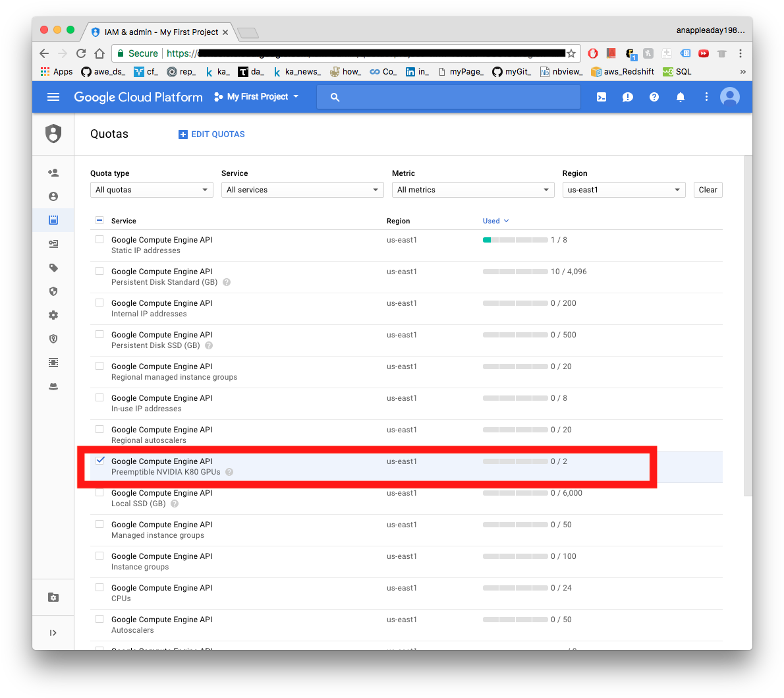Screen dimensions: 784x698
Task: Open the Chrome three-dot menu
Action: click(740, 53)
